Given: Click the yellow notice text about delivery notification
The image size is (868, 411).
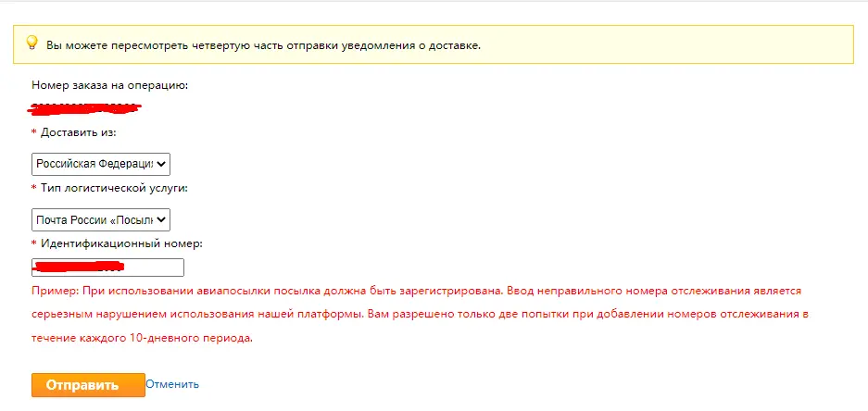Looking at the screenshot, I should pos(263,44).
